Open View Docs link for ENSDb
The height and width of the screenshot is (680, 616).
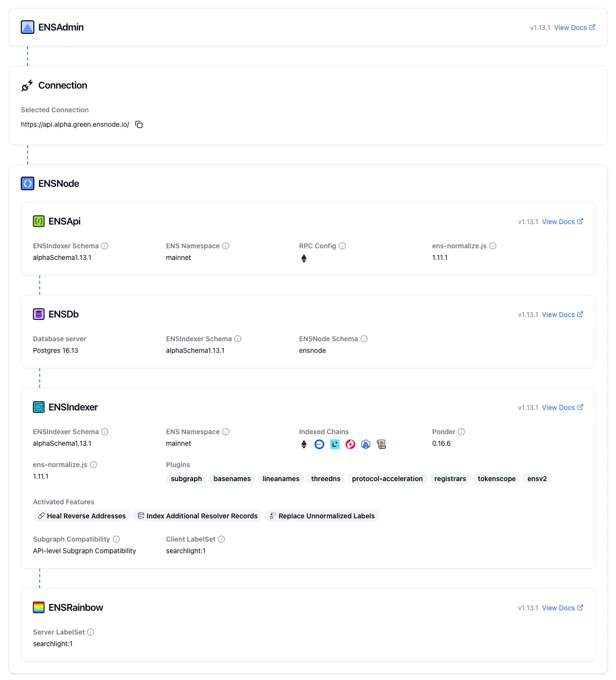point(563,315)
